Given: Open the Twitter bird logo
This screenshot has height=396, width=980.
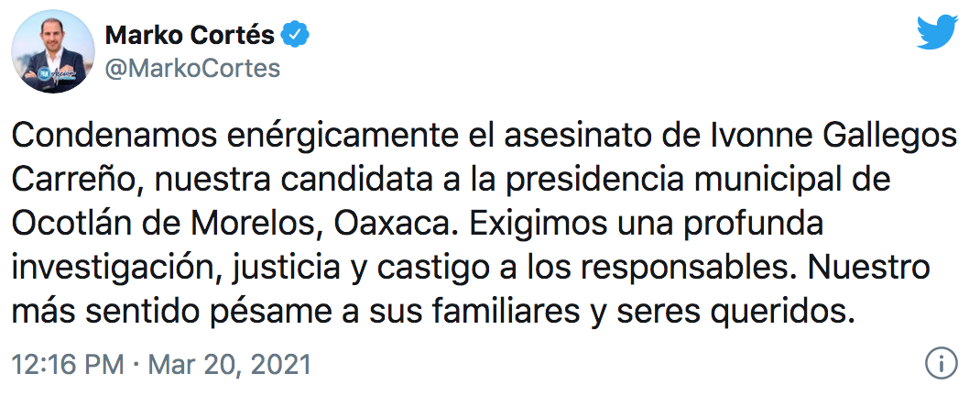Looking at the screenshot, I should 936,36.
